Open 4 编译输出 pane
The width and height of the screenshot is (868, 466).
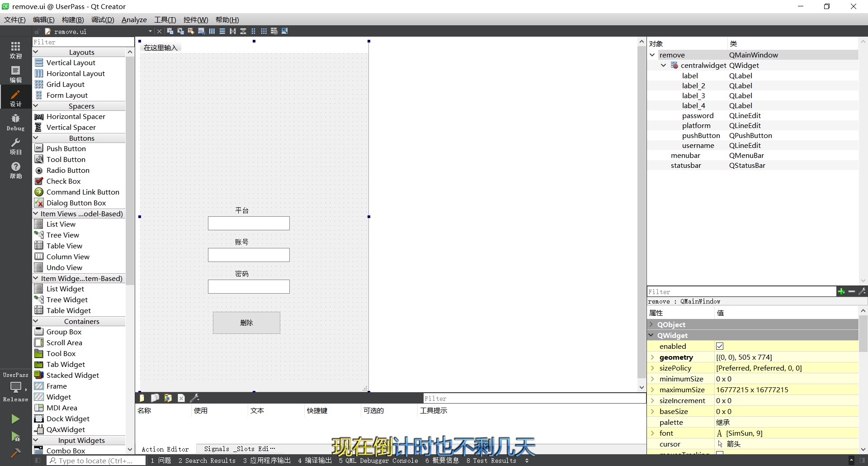(x=315, y=461)
